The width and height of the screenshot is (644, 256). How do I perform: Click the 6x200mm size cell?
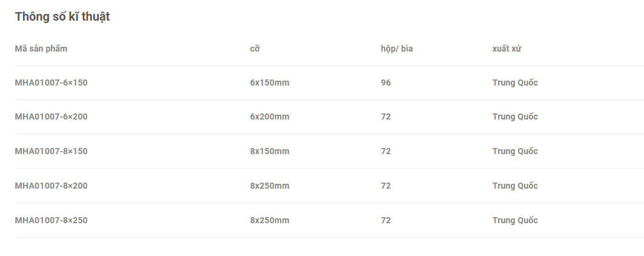[x=270, y=117]
